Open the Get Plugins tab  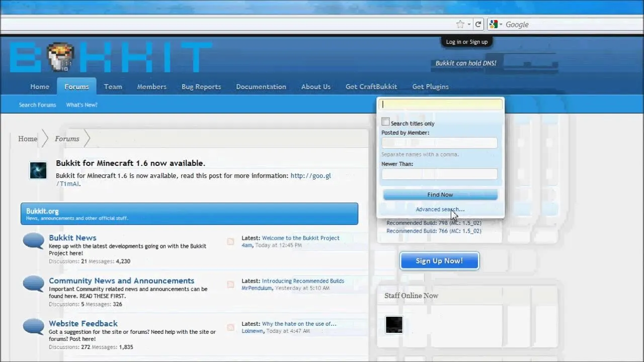430,86
